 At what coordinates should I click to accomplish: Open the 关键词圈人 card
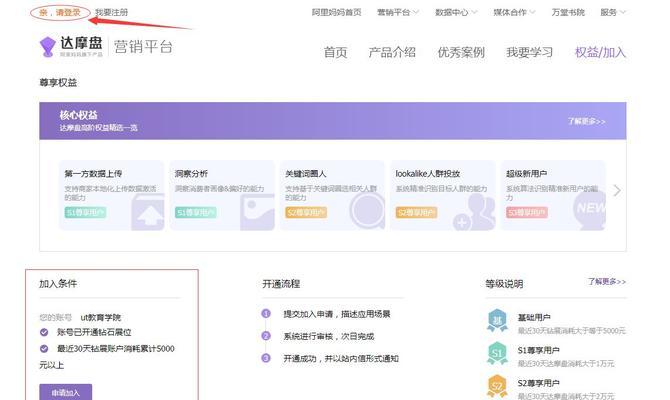click(x=332, y=195)
